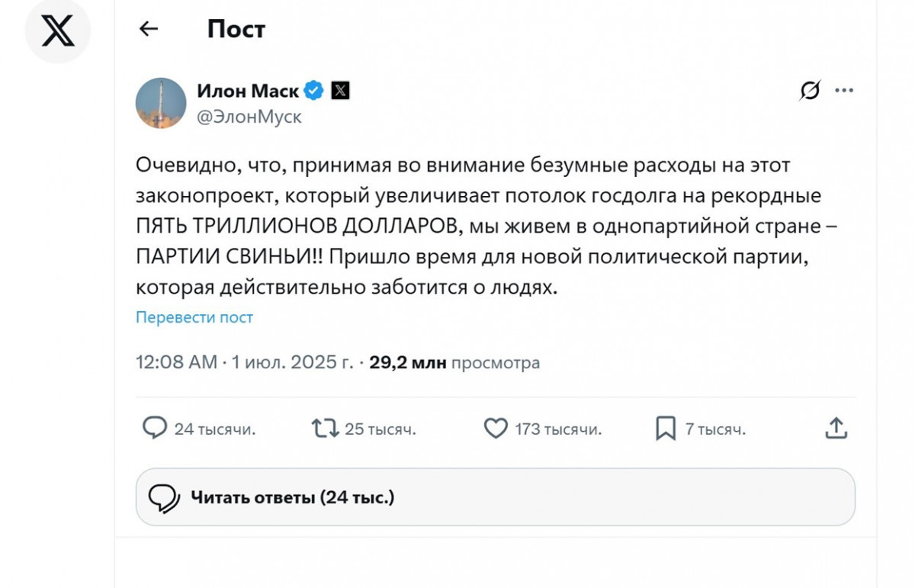Image resolution: width=915 pixels, height=588 pixels.
Task: Click the @ЭлонМуск handle
Action: (249, 117)
